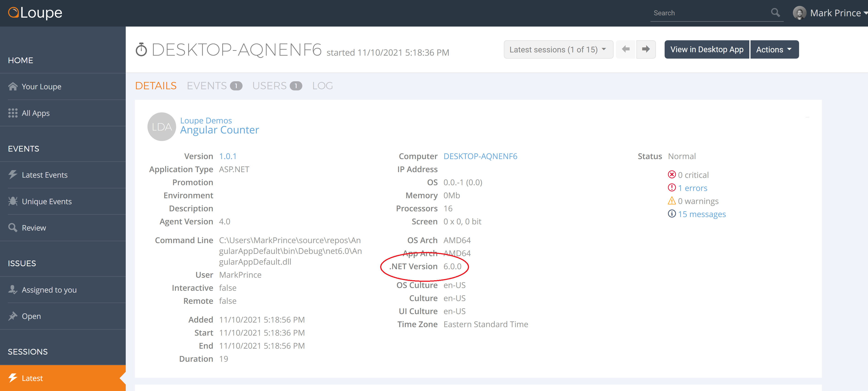Click the Eastern Standard Time value
Image resolution: width=868 pixels, height=391 pixels.
(x=486, y=324)
